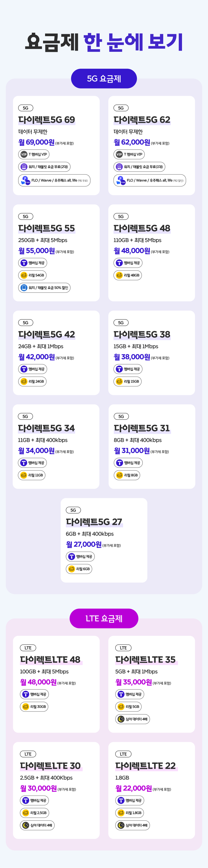The height and width of the screenshot is (868, 208).
Task: Click the refill coin icon in 다이렉트5G 48
Action: point(119,275)
